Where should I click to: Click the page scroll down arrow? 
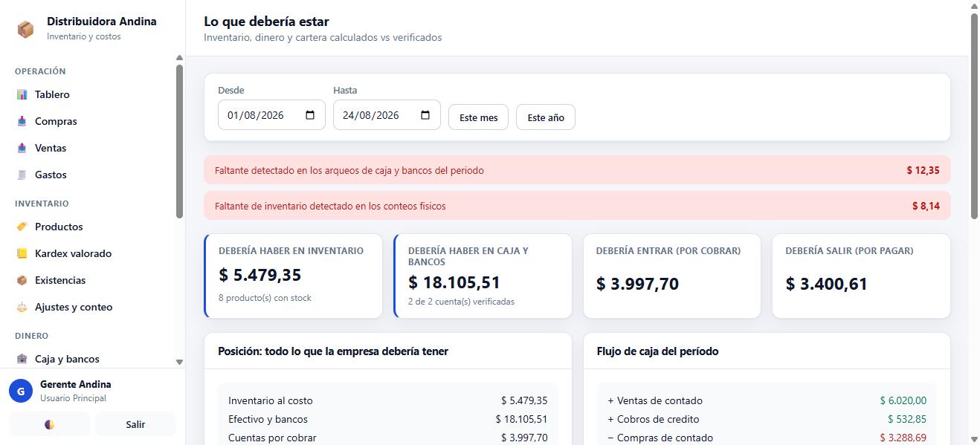point(974,439)
